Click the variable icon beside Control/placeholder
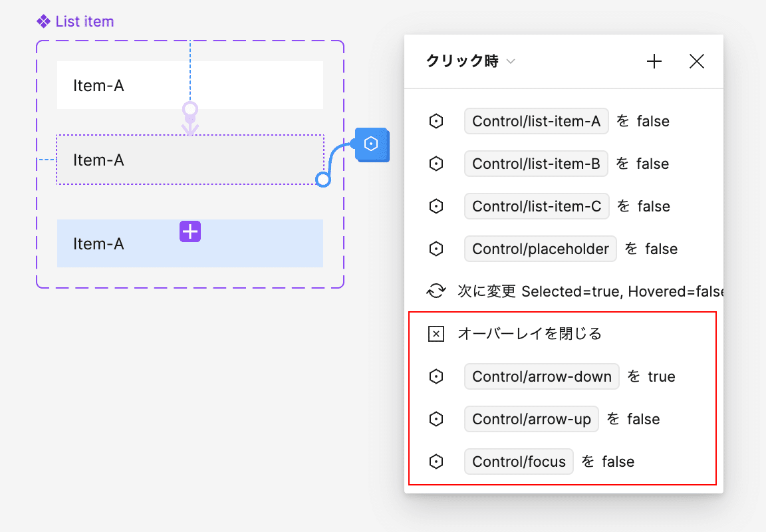Viewport: 766px width, 532px height. 436,249
